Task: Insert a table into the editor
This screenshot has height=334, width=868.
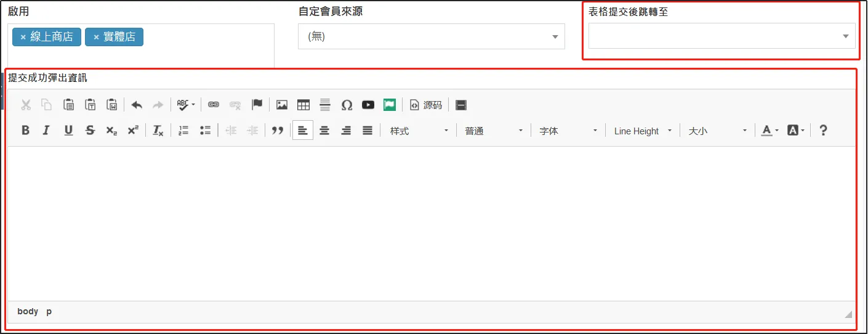Action: coord(303,105)
